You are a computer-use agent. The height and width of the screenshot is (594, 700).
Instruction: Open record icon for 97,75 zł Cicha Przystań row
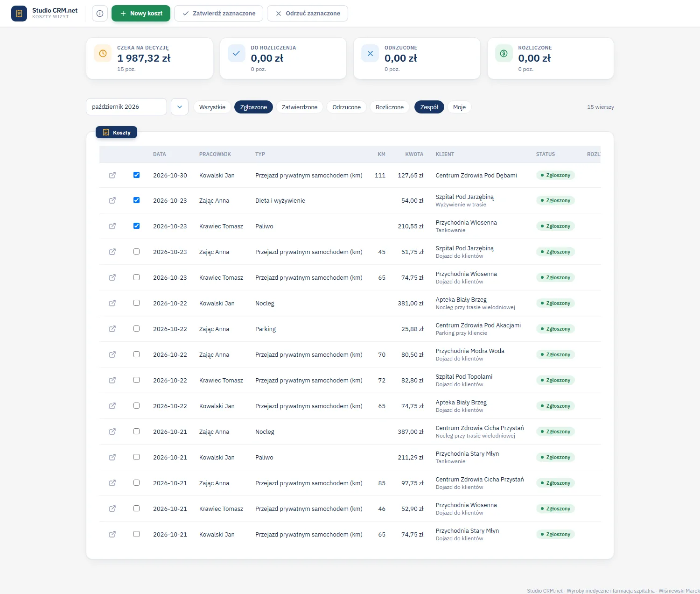(x=112, y=483)
